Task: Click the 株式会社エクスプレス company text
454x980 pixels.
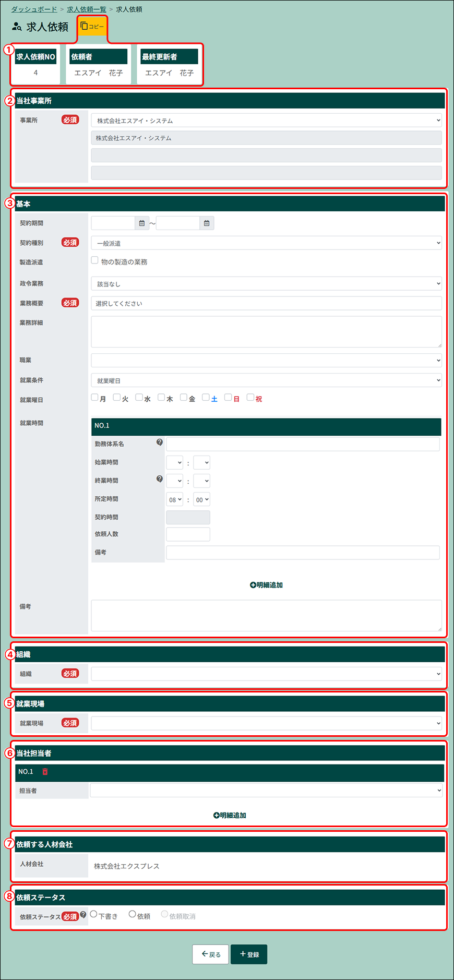Action: (x=127, y=866)
